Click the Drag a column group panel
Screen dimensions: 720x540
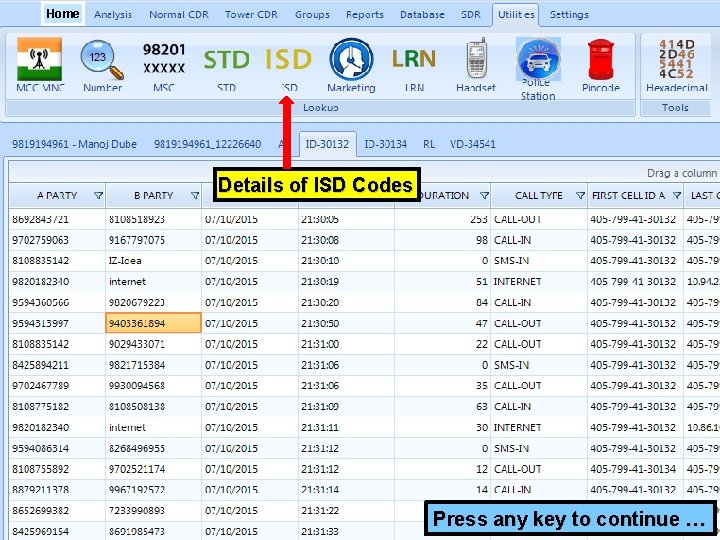click(365, 173)
